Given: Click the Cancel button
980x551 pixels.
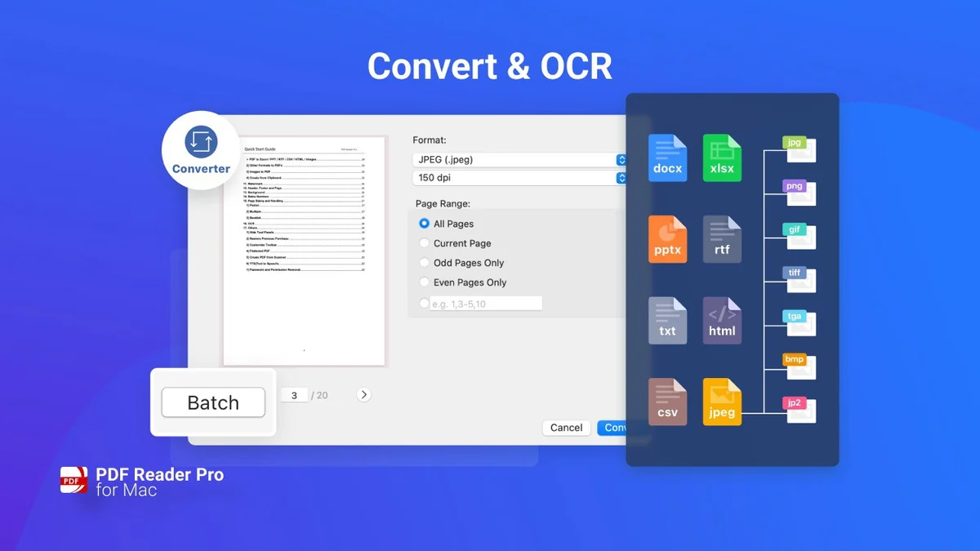Looking at the screenshot, I should (x=566, y=428).
